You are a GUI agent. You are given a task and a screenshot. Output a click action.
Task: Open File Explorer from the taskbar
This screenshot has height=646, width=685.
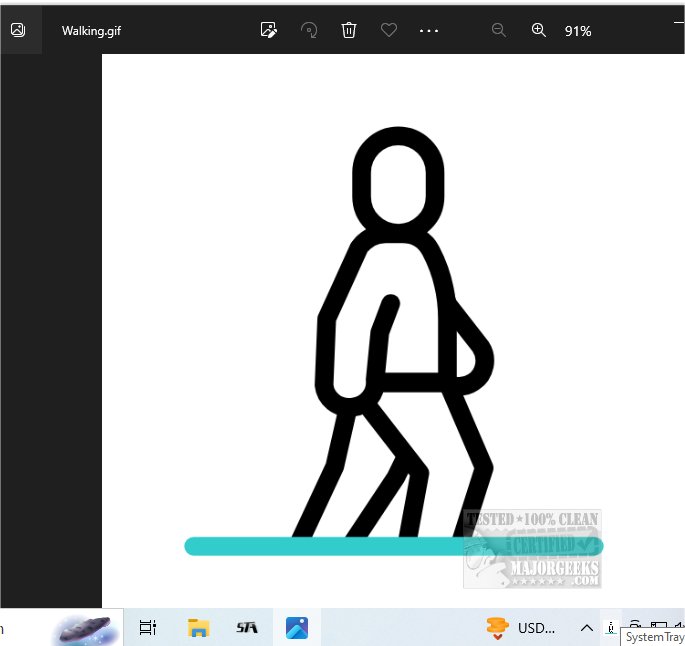click(198, 628)
